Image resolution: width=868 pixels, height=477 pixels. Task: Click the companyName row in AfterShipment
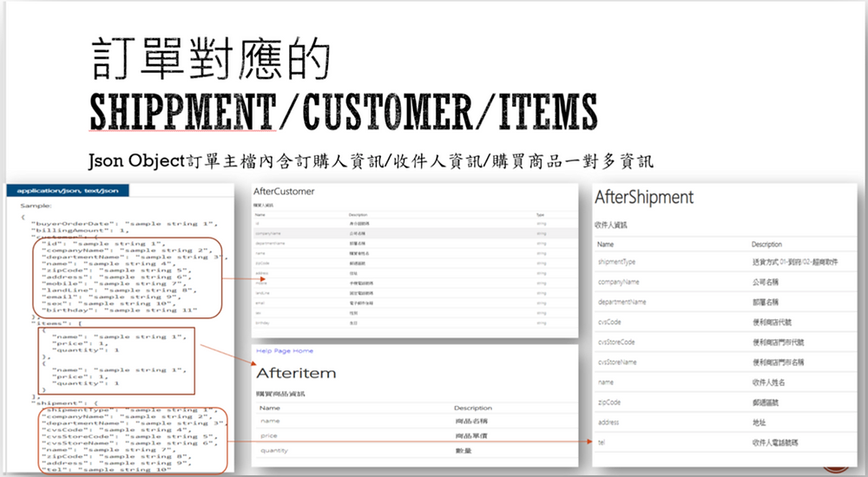726,282
